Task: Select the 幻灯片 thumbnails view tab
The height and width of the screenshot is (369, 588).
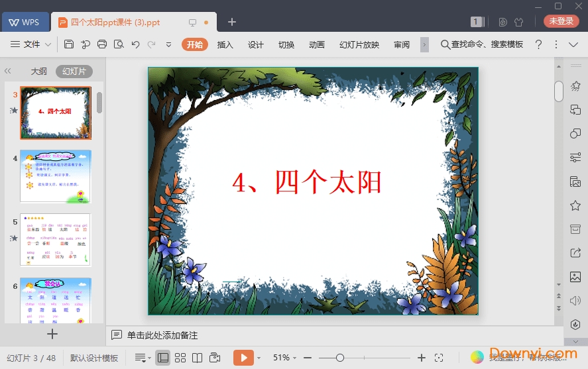Action: (74, 71)
